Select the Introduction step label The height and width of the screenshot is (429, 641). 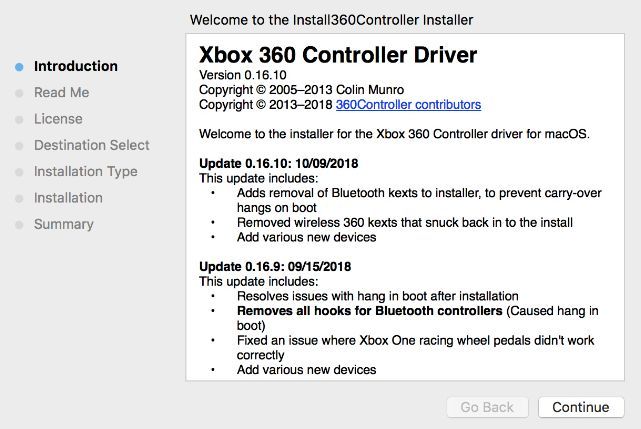click(x=75, y=67)
